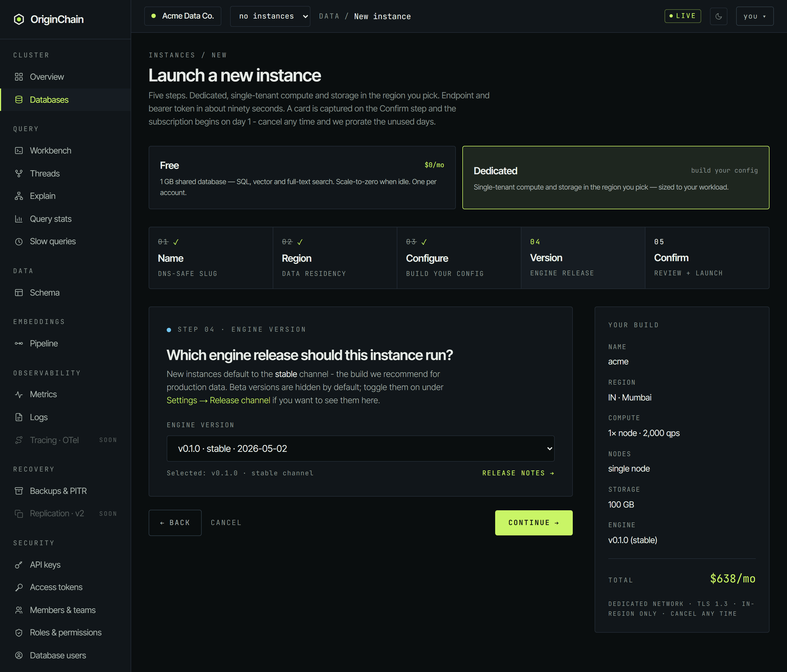The image size is (787, 672).
Task: Open the 'no instances' selector dropdown
Action: pyautogui.click(x=270, y=16)
